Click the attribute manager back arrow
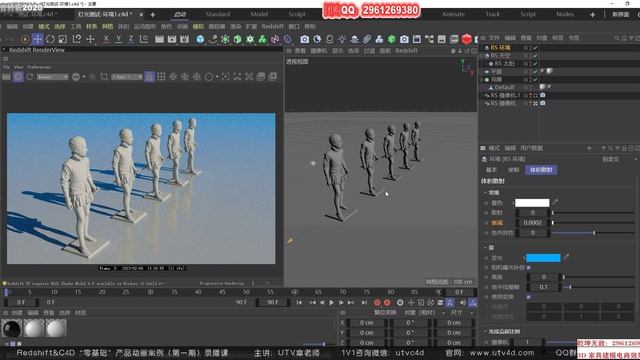The height and width of the screenshot is (360, 640). point(589,148)
